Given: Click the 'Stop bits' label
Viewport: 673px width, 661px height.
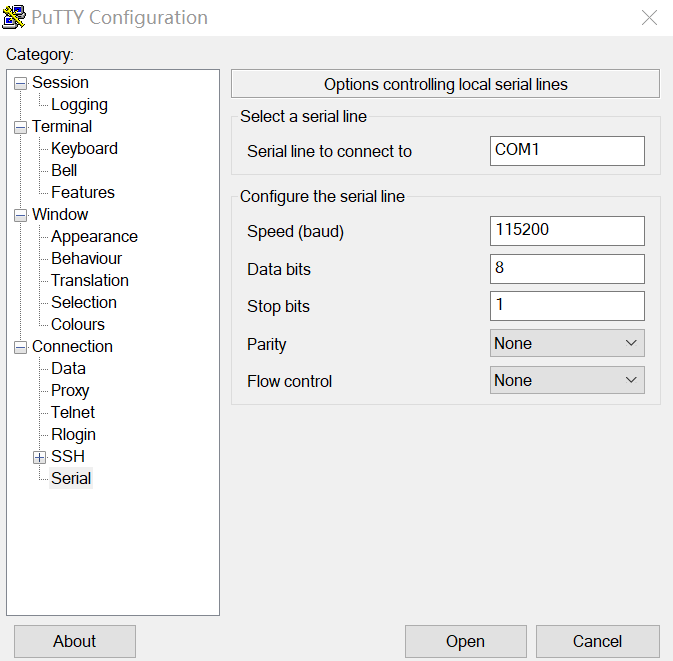Looking at the screenshot, I should coord(278,306).
